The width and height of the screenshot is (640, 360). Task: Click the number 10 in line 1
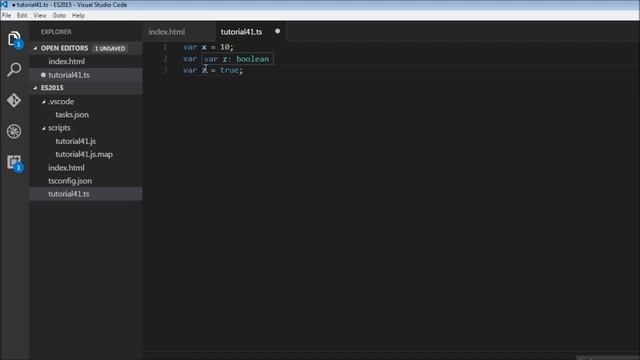tap(225, 47)
